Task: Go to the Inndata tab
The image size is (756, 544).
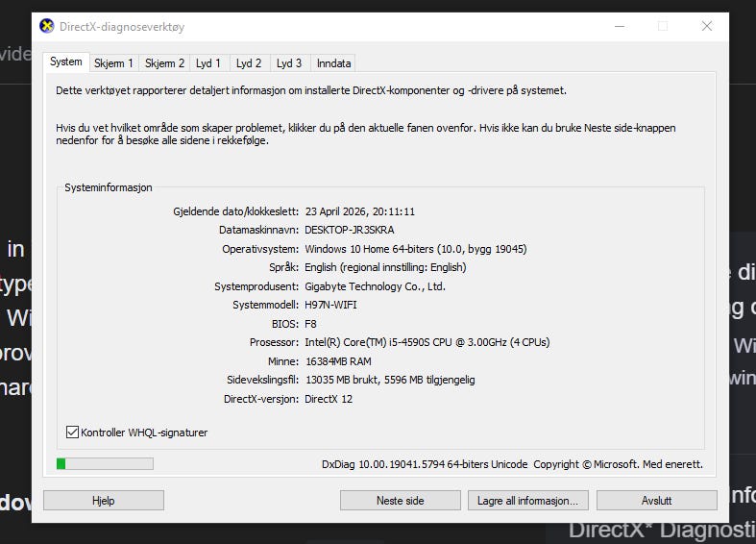Action: pos(333,63)
